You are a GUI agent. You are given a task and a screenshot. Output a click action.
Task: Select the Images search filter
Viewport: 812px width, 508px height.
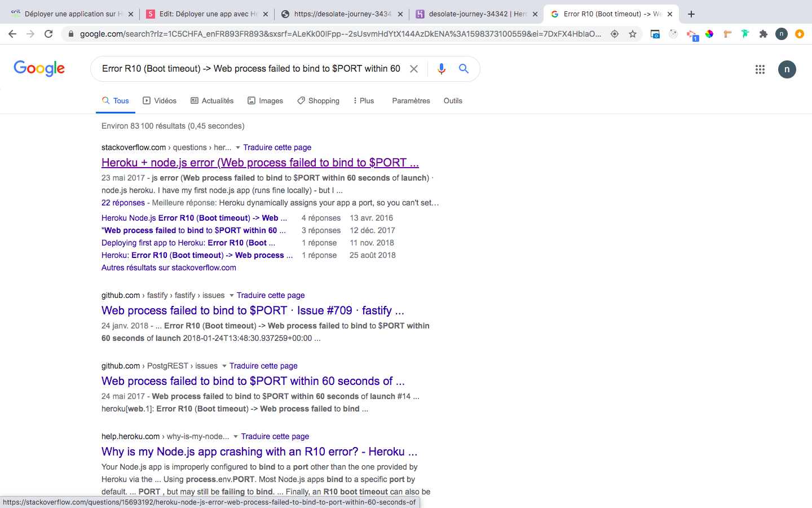(265, 100)
